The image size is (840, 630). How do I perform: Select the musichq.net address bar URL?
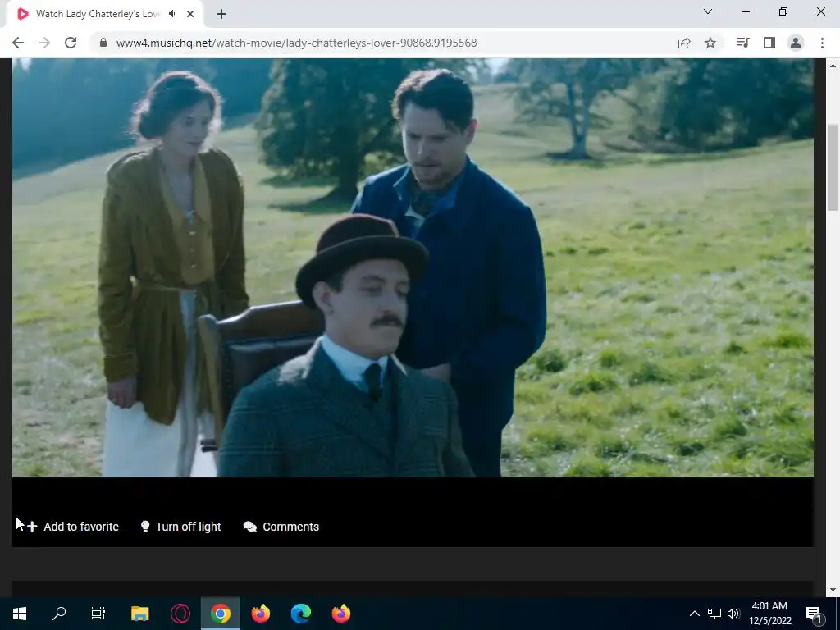(296, 43)
